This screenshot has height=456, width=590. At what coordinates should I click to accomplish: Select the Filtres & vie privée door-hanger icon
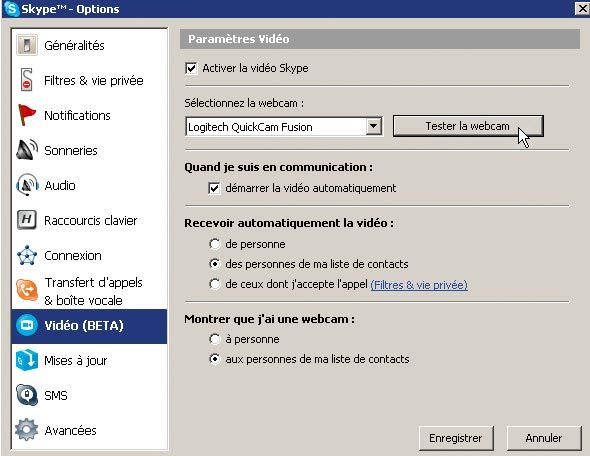click(27, 80)
